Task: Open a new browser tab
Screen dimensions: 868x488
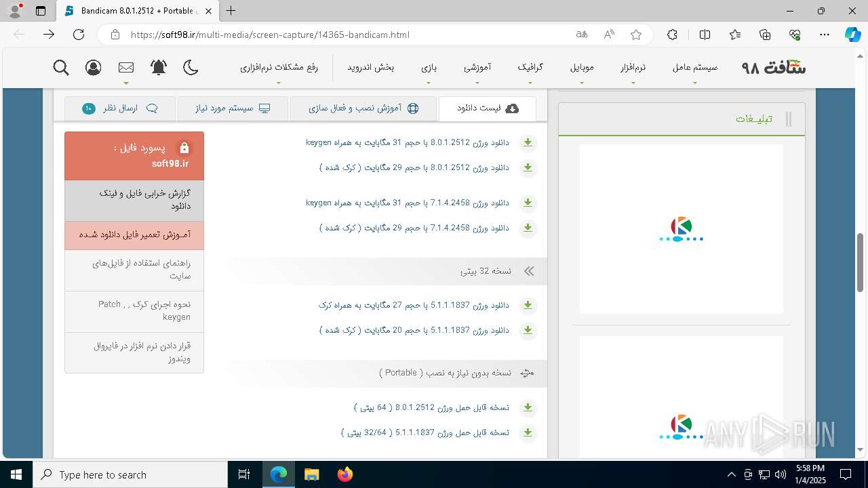Action: click(231, 11)
